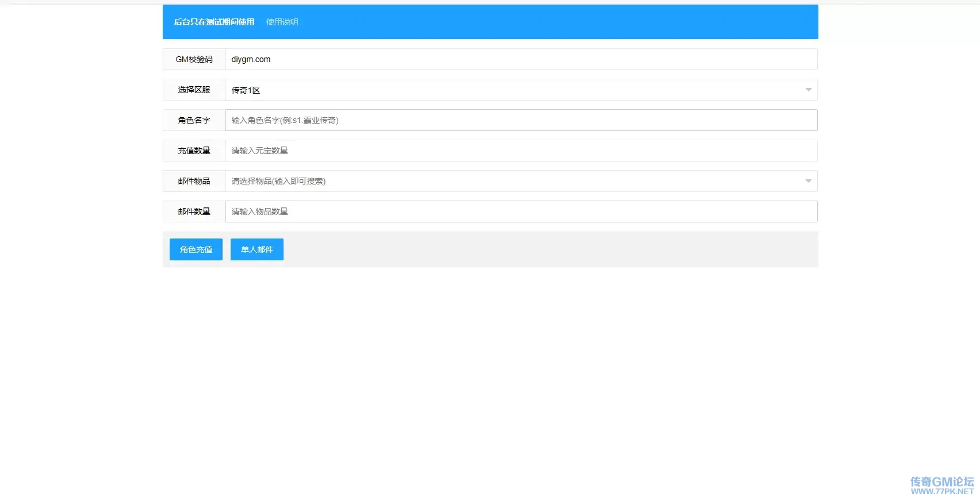Click the GM校验码 field label
The height and width of the screenshot is (500, 980).
194,59
